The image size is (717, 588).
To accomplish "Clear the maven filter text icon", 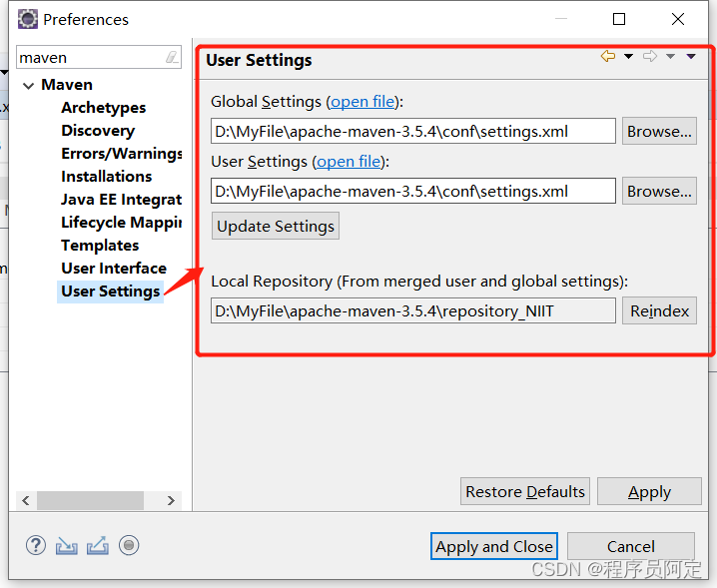I will [172, 57].
